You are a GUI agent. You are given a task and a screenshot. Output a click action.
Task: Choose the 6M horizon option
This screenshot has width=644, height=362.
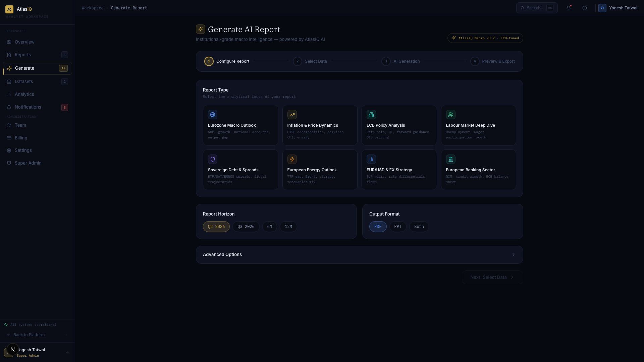point(270,227)
